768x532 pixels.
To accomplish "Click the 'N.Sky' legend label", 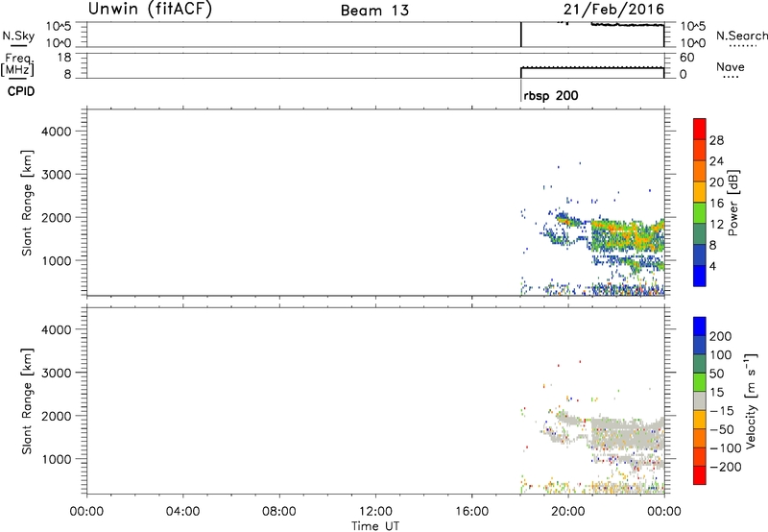I will click(x=18, y=36).
